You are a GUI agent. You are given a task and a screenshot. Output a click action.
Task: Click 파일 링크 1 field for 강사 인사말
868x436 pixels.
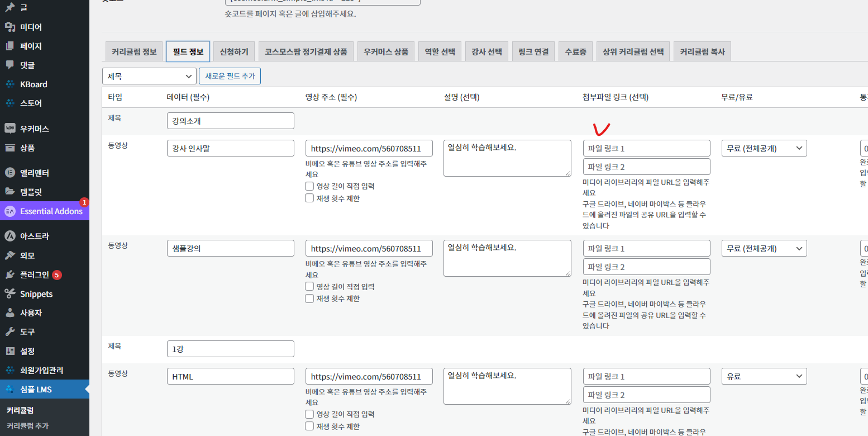[647, 148]
